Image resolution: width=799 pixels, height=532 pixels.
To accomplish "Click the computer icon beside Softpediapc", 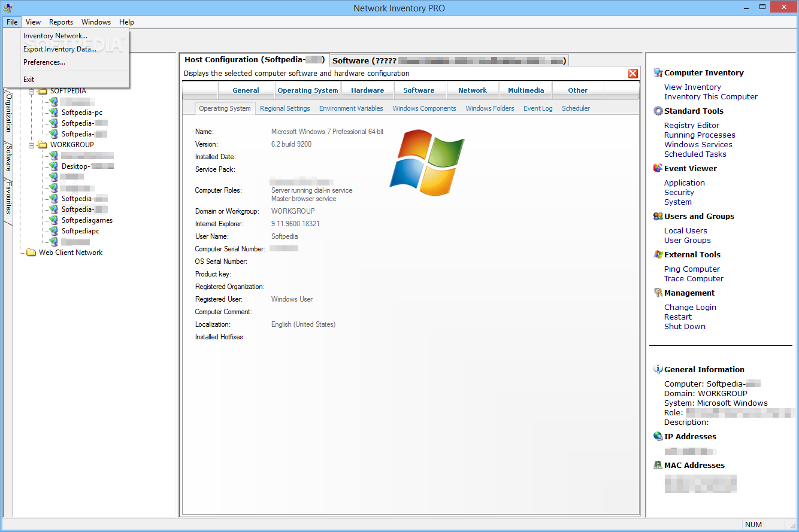I will [x=53, y=231].
